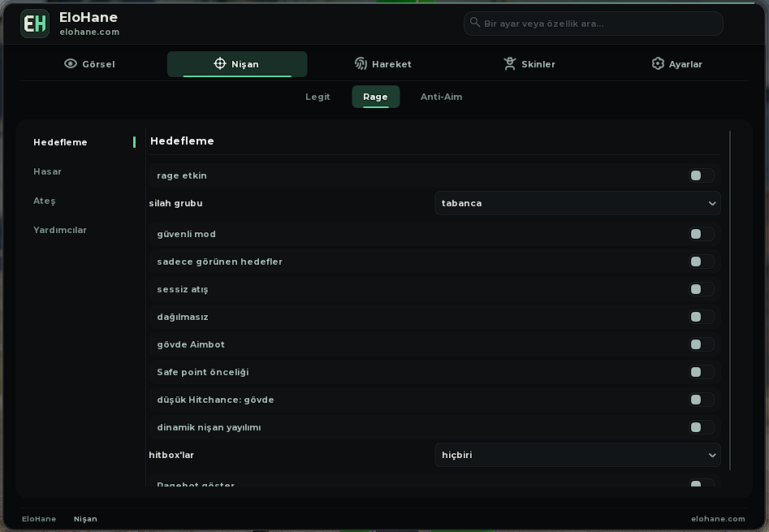Turn on güvenli mod

[702, 234]
